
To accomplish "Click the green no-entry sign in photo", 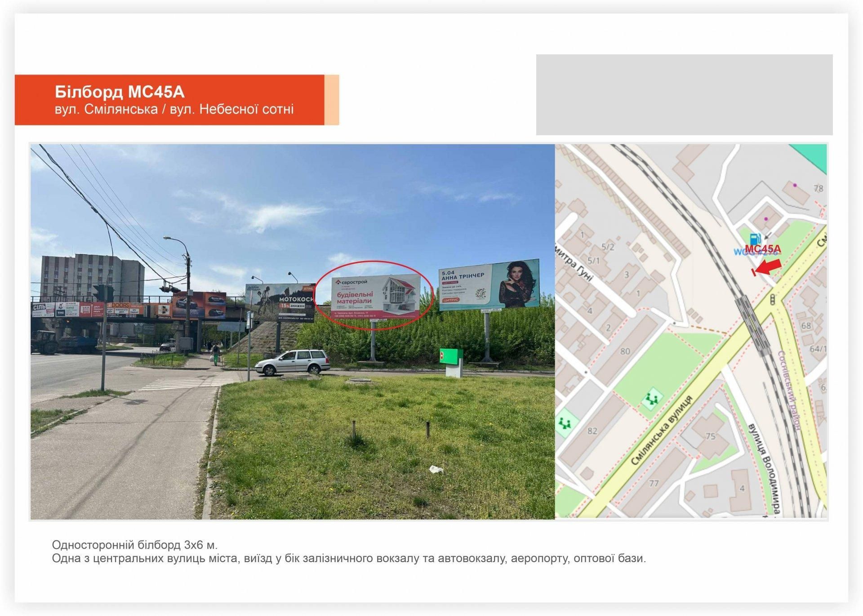I will point(451,356).
